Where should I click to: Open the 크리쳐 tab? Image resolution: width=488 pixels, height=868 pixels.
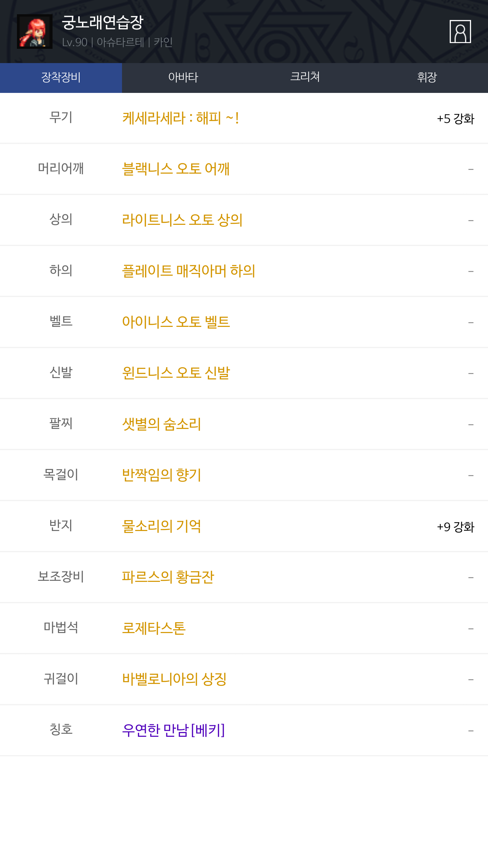[x=305, y=78]
